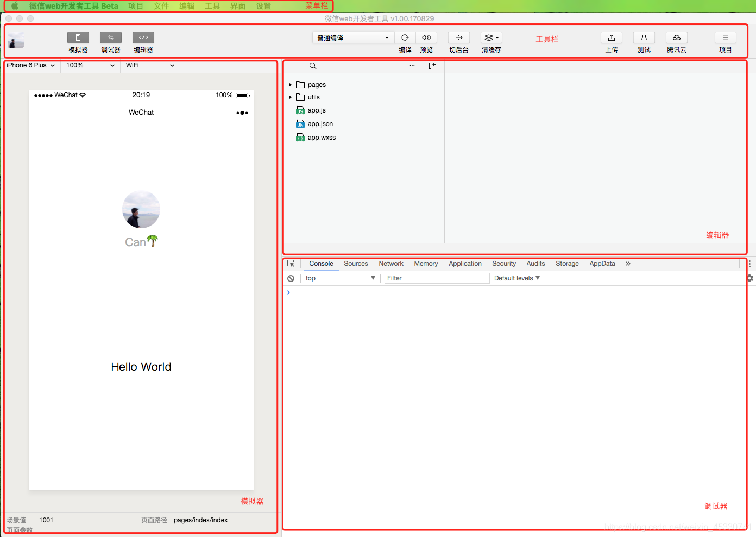Click the simulator three-dot capsule menu

pyautogui.click(x=242, y=113)
